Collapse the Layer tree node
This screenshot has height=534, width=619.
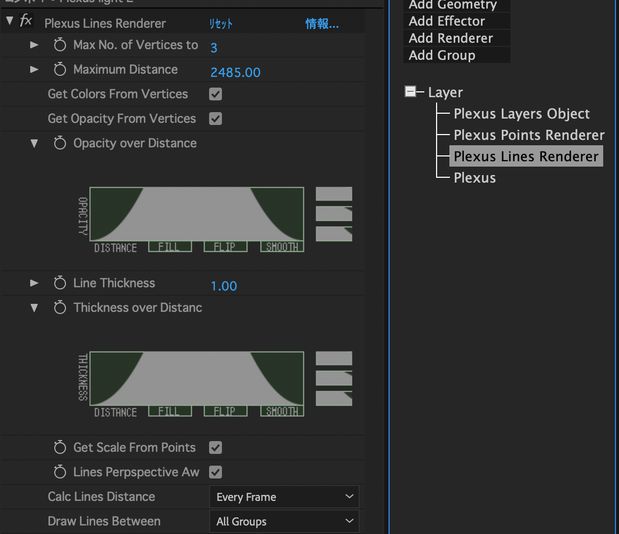point(410,92)
